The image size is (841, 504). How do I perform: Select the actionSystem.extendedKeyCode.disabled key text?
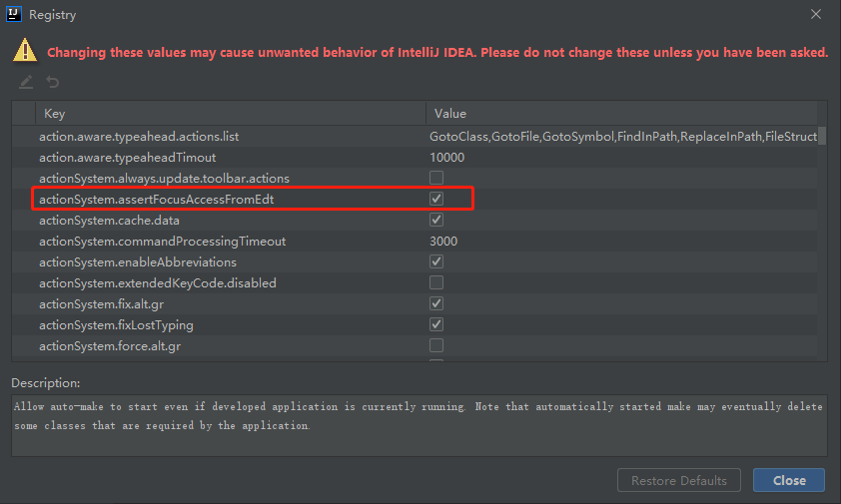[157, 282]
